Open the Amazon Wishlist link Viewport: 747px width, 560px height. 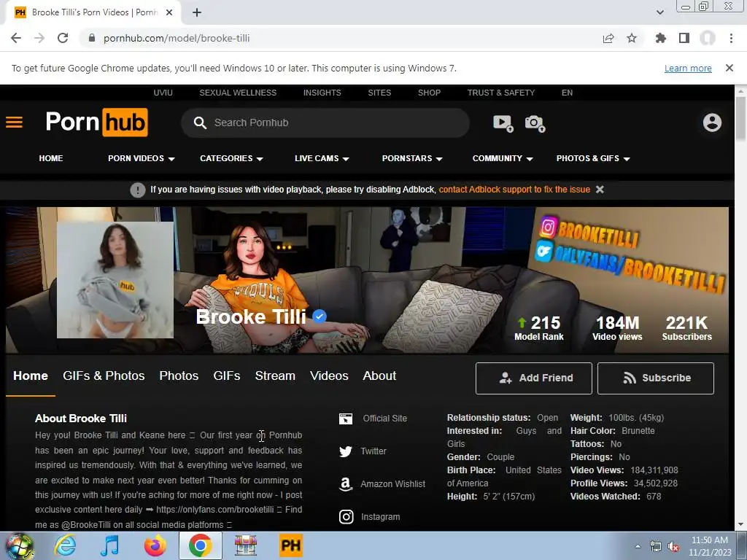(x=393, y=484)
